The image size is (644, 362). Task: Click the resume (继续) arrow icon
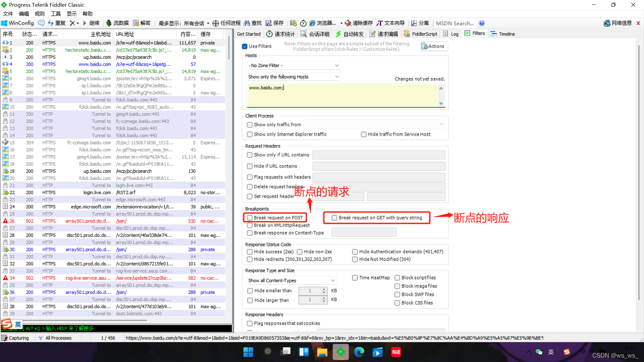tap(85, 23)
